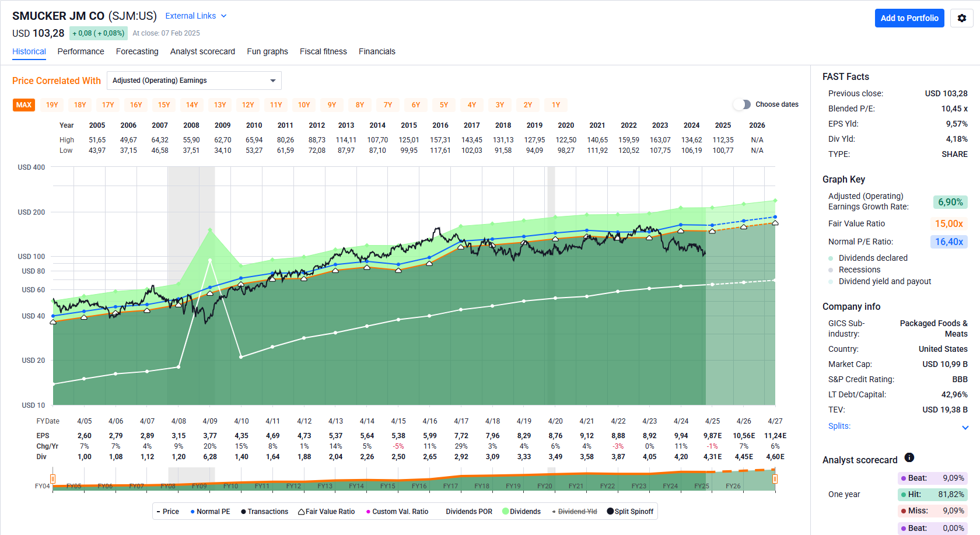Expand the Splits chevron
Image resolution: width=980 pixels, height=535 pixels.
(965, 427)
